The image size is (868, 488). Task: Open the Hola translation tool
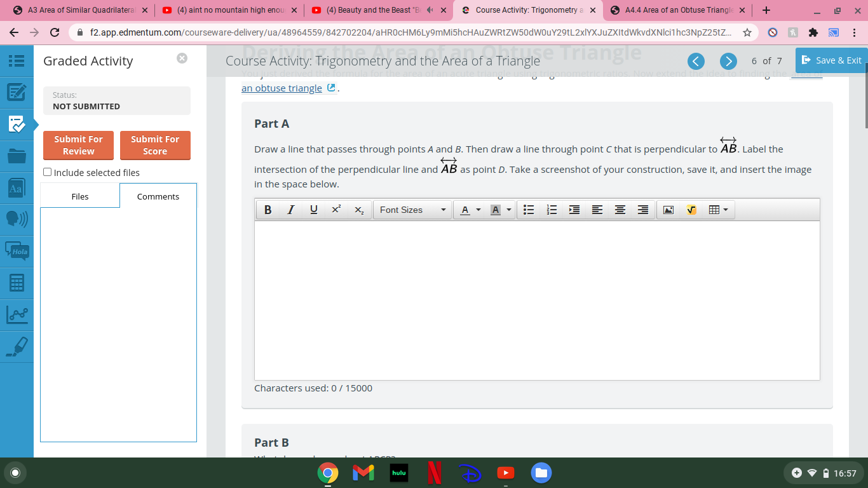pos(17,251)
